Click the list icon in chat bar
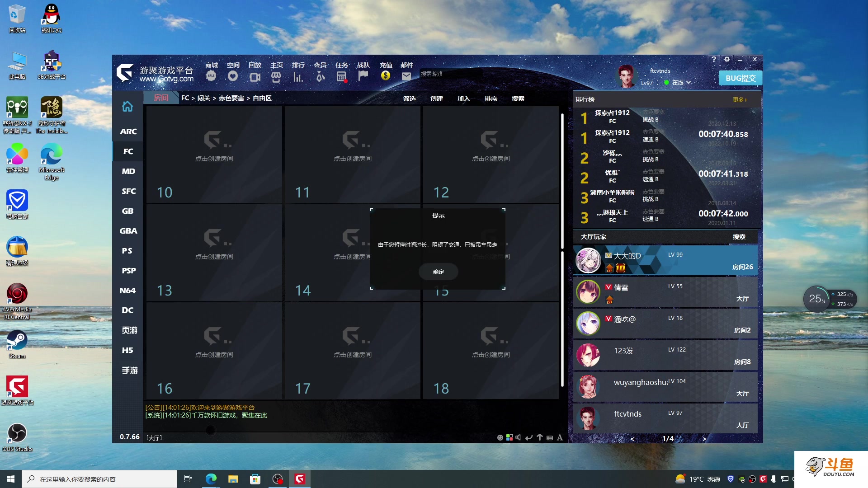The width and height of the screenshot is (868, 488). [x=550, y=438]
